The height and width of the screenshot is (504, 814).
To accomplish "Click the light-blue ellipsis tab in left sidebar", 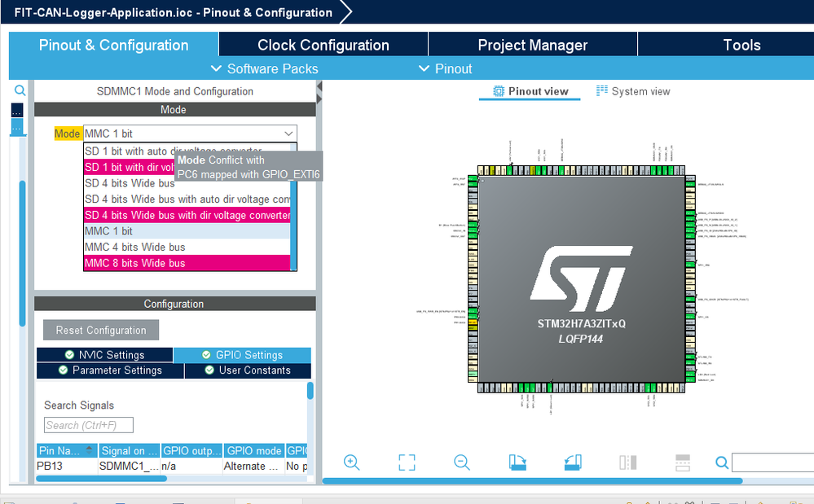I will point(17,126).
